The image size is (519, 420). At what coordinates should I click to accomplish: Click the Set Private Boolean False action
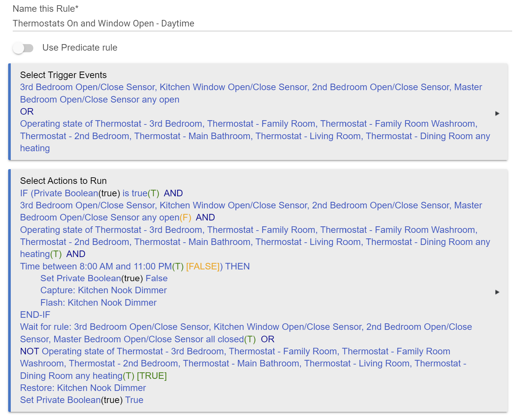coord(104,278)
